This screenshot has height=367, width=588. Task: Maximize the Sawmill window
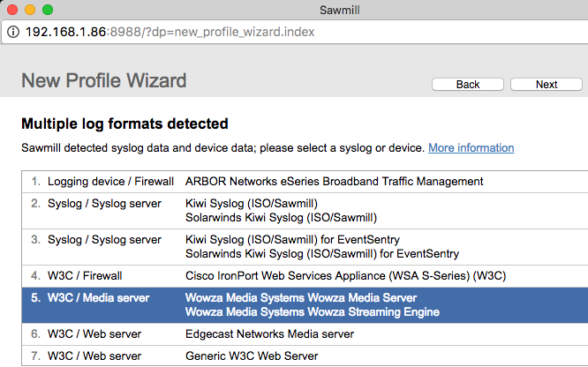tap(48, 10)
